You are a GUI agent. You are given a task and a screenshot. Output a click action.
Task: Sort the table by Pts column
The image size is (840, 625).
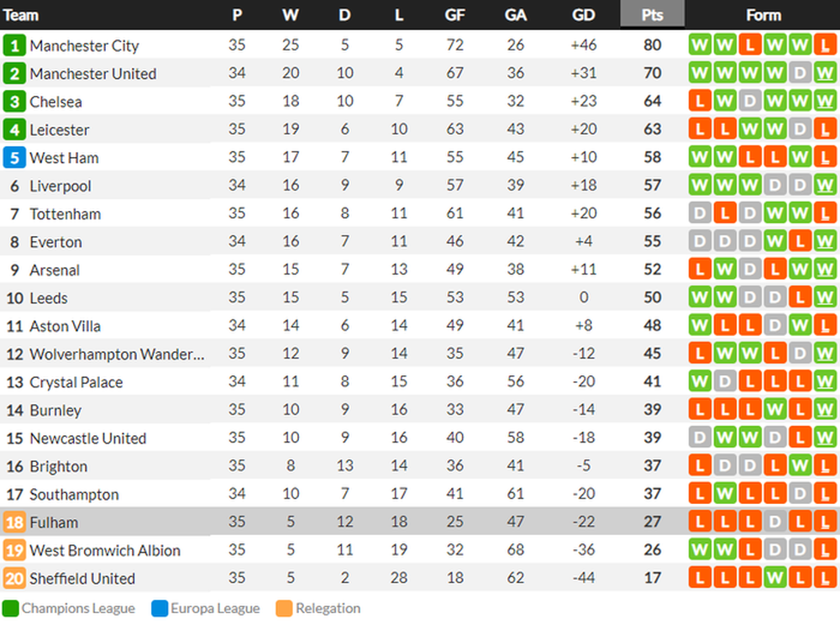(652, 14)
